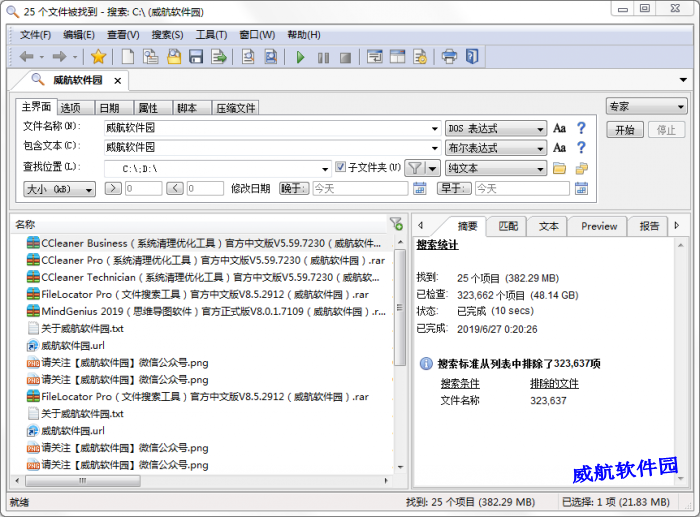Open the size unit (KB) dropdown

point(59,189)
